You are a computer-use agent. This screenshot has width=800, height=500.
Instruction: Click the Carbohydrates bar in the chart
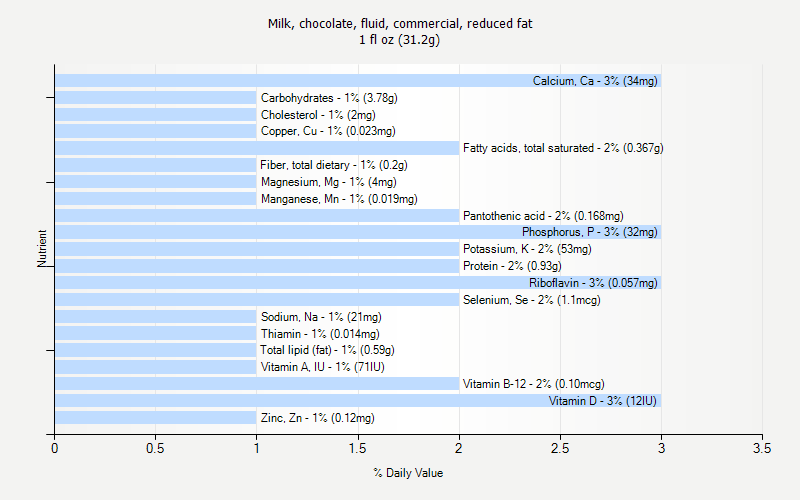156,98
